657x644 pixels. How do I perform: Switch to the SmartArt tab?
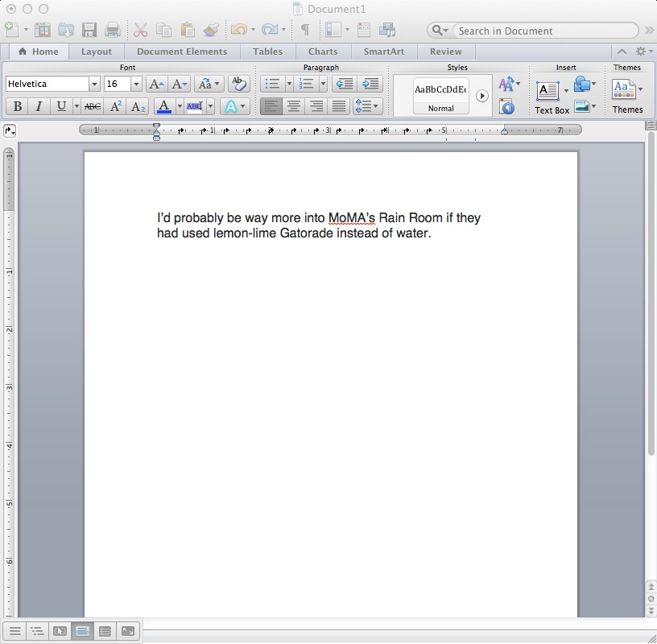tap(384, 52)
